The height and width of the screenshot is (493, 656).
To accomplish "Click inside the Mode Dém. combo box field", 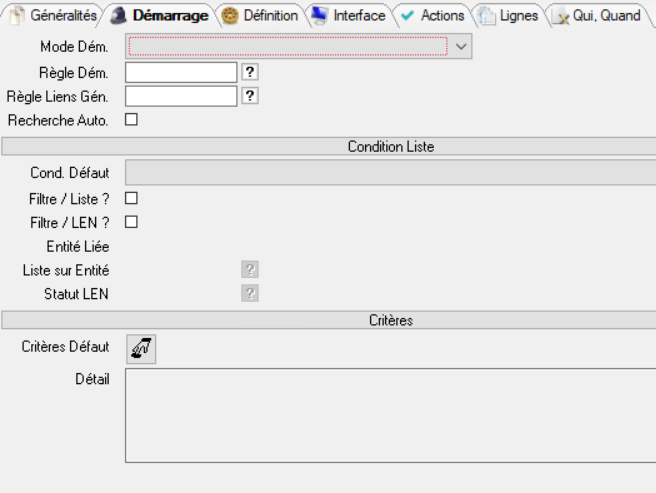I will [x=287, y=46].
